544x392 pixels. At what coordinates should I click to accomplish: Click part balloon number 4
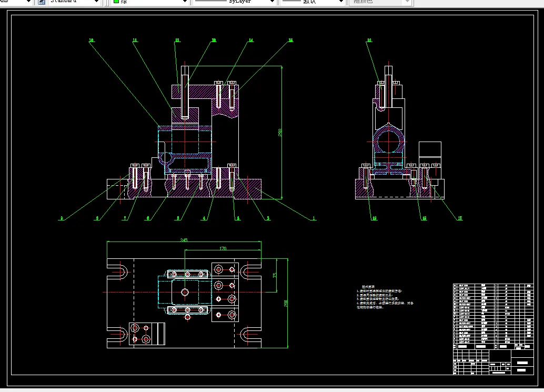(204, 218)
